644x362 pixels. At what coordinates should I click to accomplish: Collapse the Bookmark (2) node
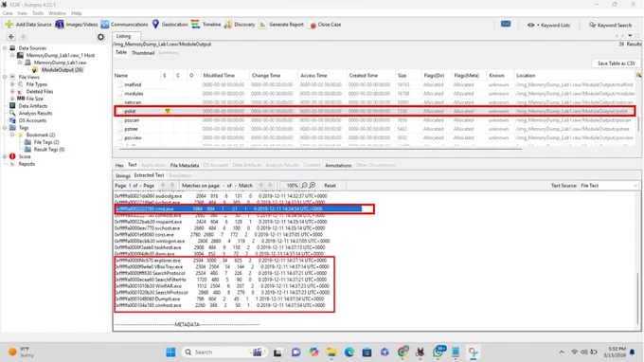coord(12,135)
